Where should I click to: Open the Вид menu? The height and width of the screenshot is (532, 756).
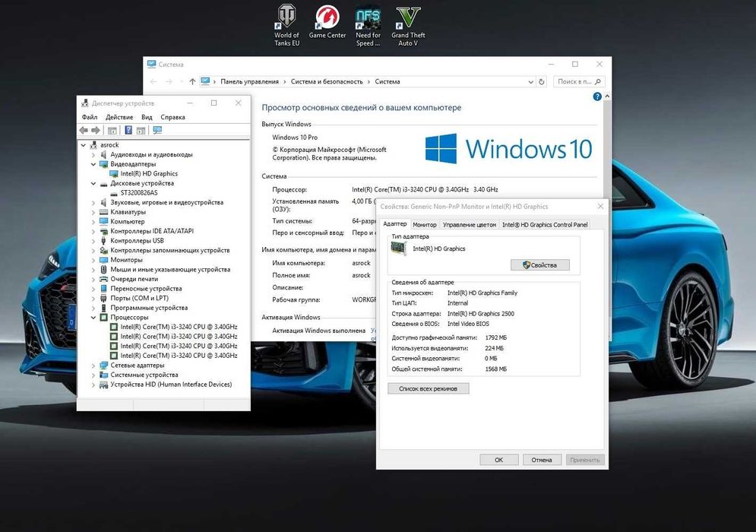point(147,117)
